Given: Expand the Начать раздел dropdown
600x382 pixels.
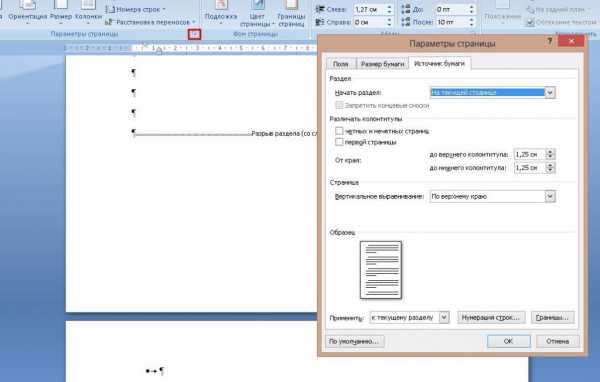Looking at the screenshot, I should click(550, 92).
